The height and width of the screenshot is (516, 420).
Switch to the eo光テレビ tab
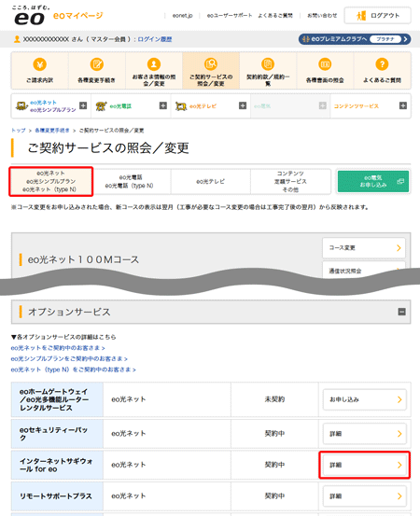coord(211,182)
